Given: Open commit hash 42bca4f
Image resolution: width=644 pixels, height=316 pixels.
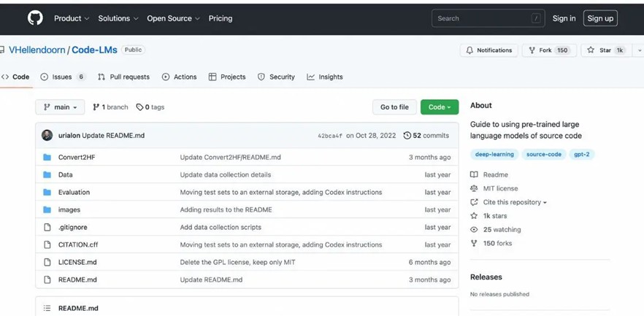Looking at the screenshot, I should point(330,136).
